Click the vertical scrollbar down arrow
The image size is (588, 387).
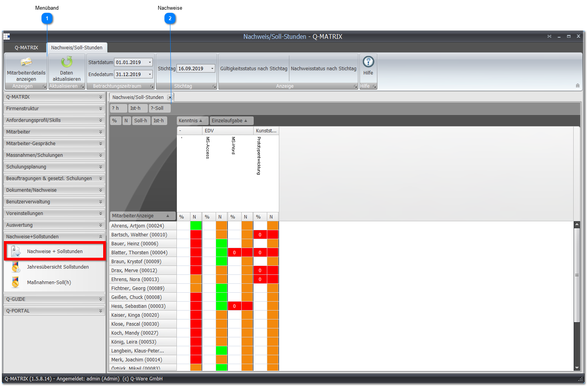click(577, 368)
